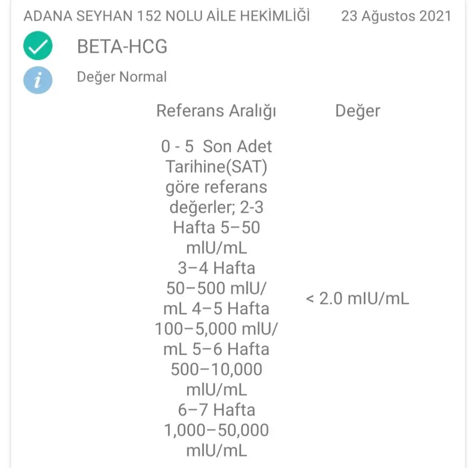Screen dimensions: 476x468
Task: Click the "6–7 Hafta" reference line
Action: (216, 410)
